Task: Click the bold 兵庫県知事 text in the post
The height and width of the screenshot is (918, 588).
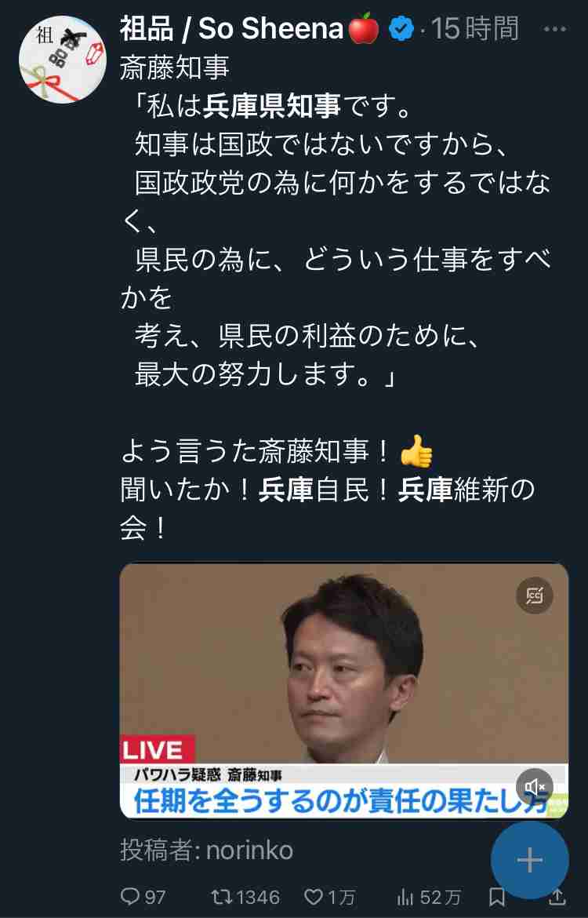Action: [272, 106]
